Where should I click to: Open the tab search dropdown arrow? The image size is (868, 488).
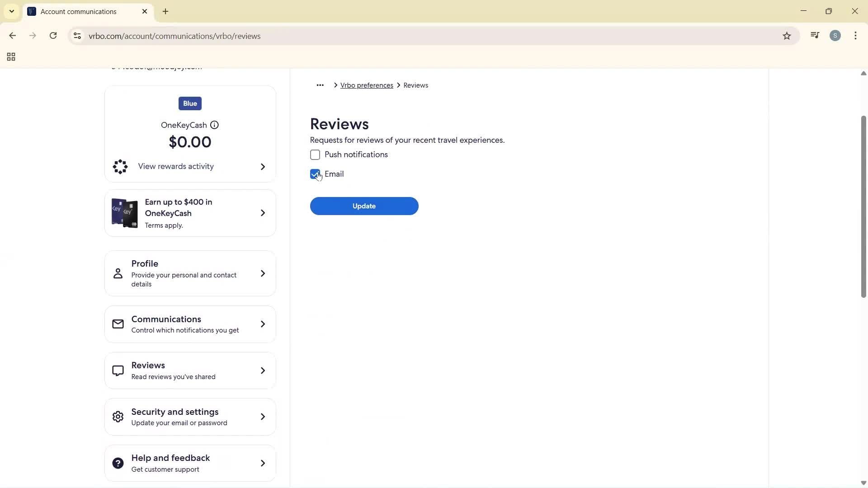coord(11,11)
